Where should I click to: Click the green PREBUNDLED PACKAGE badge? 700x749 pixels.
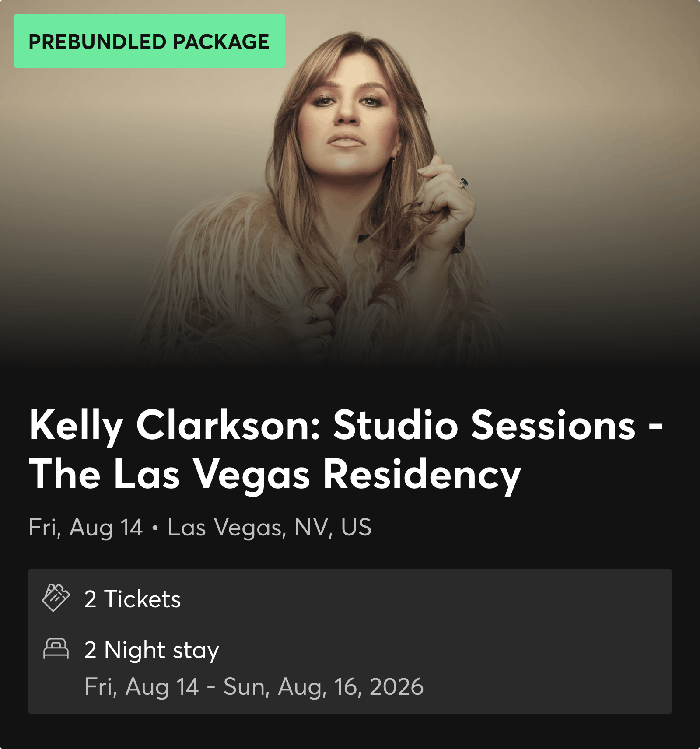pyautogui.click(x=149, y=42)
